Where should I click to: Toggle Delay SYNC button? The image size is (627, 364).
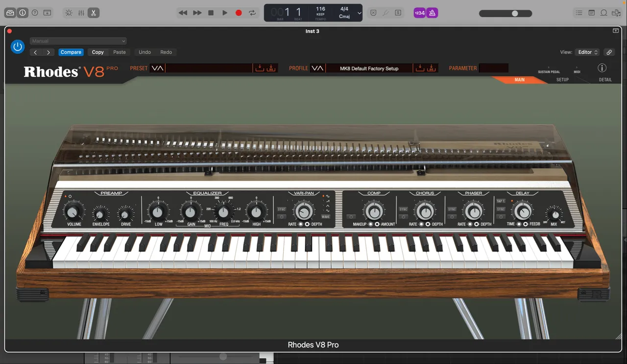point(501,209)
